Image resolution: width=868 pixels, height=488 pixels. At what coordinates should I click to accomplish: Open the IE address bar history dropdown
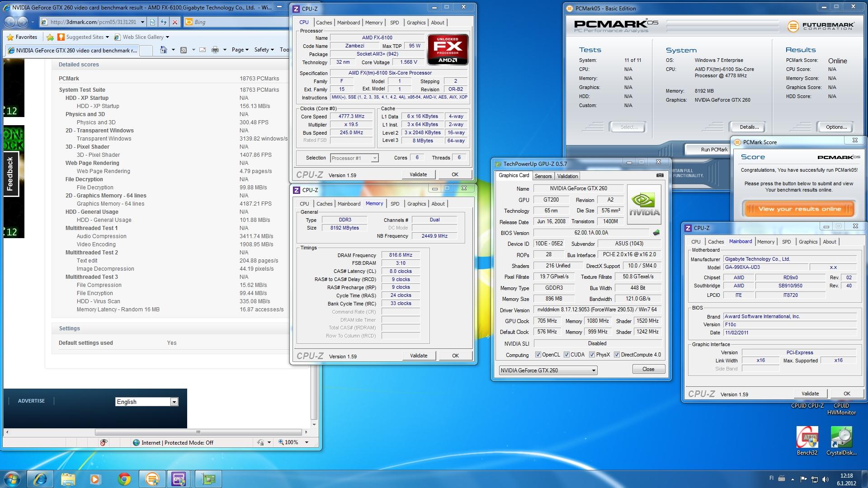[142, 22]
